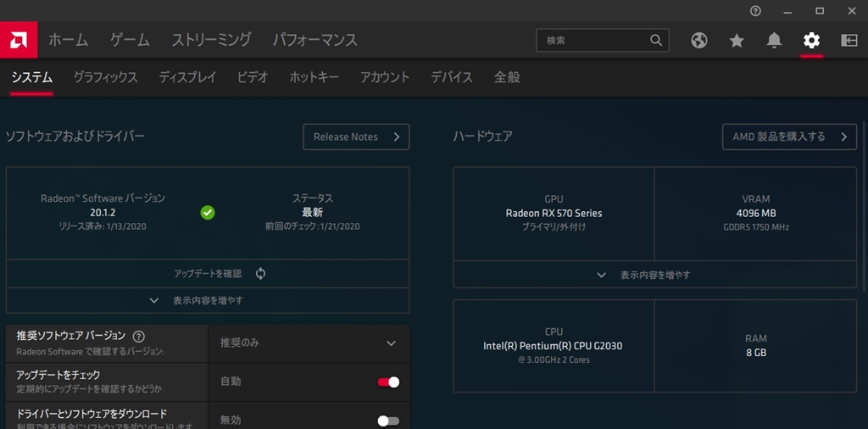868x429 pixels.
Task: Click the AMD logo icon
Action: (19, 40)
